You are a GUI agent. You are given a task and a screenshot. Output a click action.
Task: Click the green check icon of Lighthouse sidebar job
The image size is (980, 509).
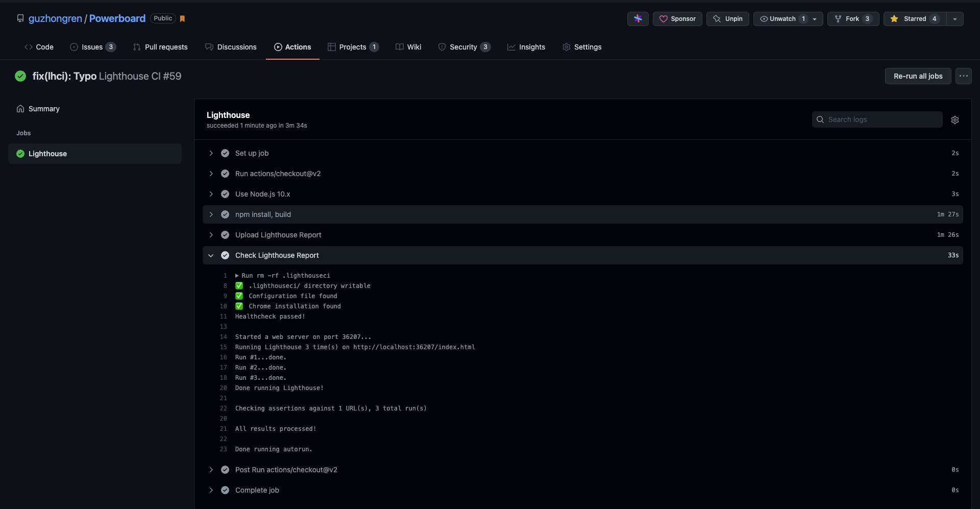[20, 154]
